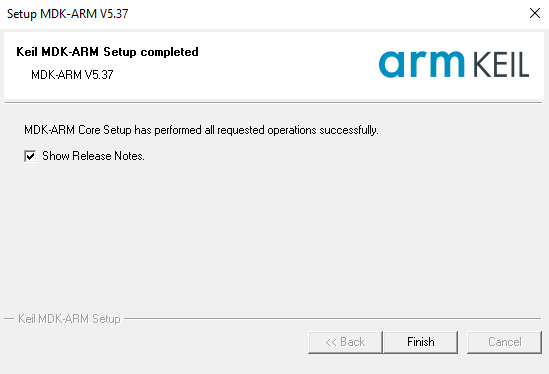549x374 pixels.
Task: Go back with the << Back button
Action: click(345, 342)
